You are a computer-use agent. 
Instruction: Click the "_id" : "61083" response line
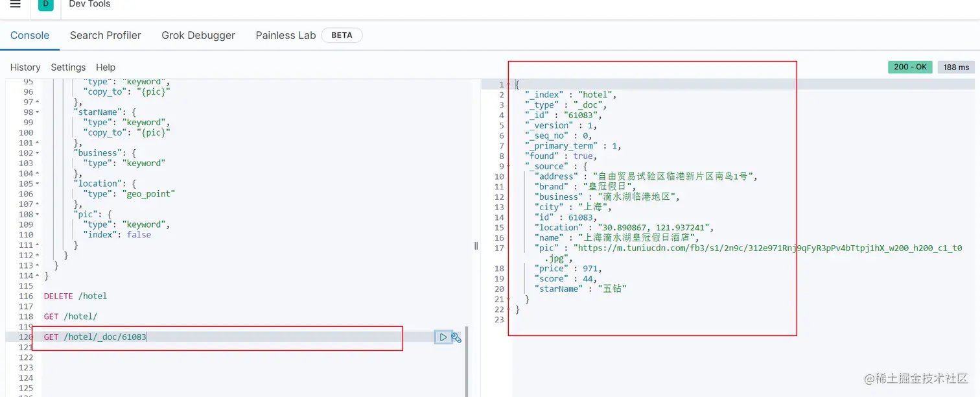coord(563,115)
